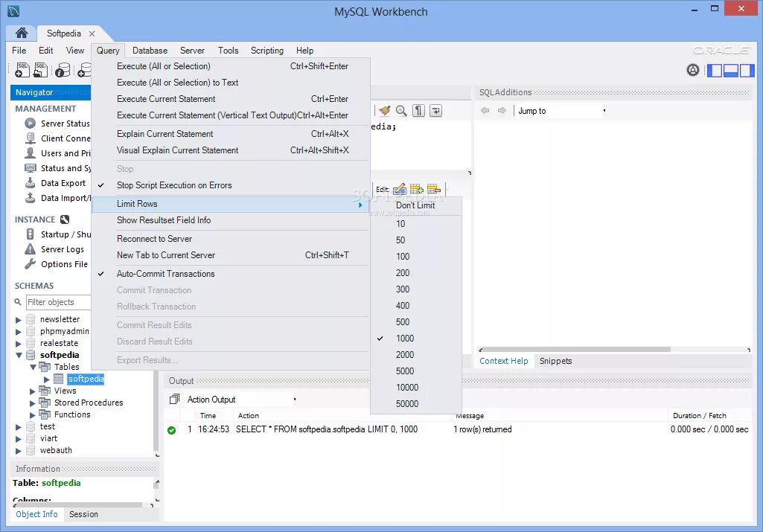Click the search icon beside Filter objects
Image resolution: width=763 pixels, height=532 pixels.
(18, 303)
